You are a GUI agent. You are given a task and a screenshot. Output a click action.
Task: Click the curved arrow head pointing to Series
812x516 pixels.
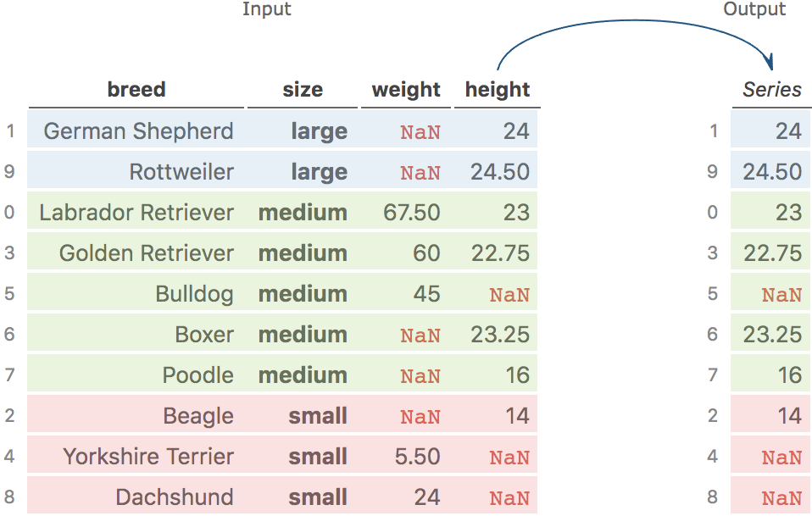tap(770, 62)
